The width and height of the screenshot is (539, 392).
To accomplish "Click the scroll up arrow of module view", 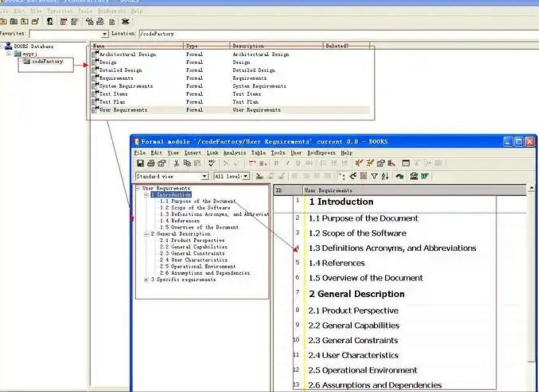I will [x=531, y=188].
